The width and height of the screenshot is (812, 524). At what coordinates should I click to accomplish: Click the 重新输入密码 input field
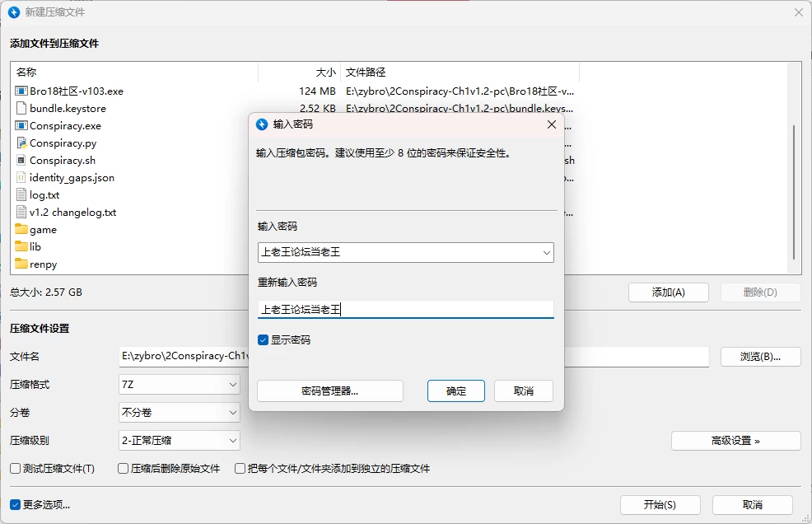click(x=405, y=310)
